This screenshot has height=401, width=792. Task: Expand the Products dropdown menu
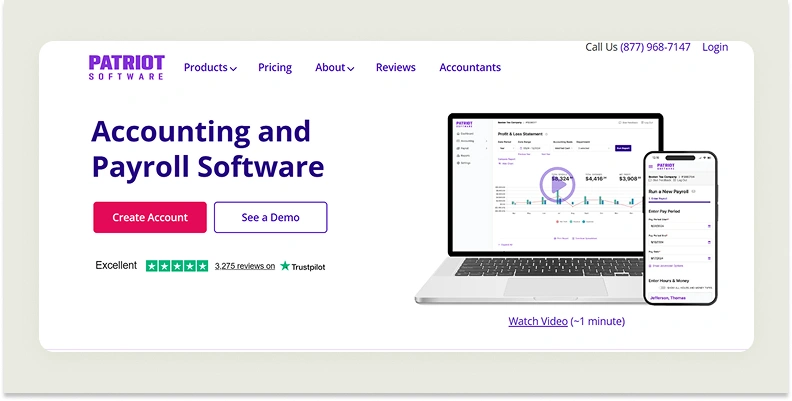tap(210, 67)
